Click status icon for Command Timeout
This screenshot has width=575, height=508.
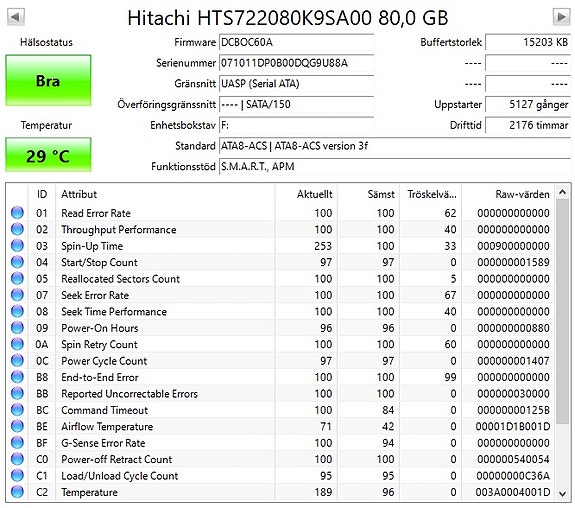coord(17,410)
